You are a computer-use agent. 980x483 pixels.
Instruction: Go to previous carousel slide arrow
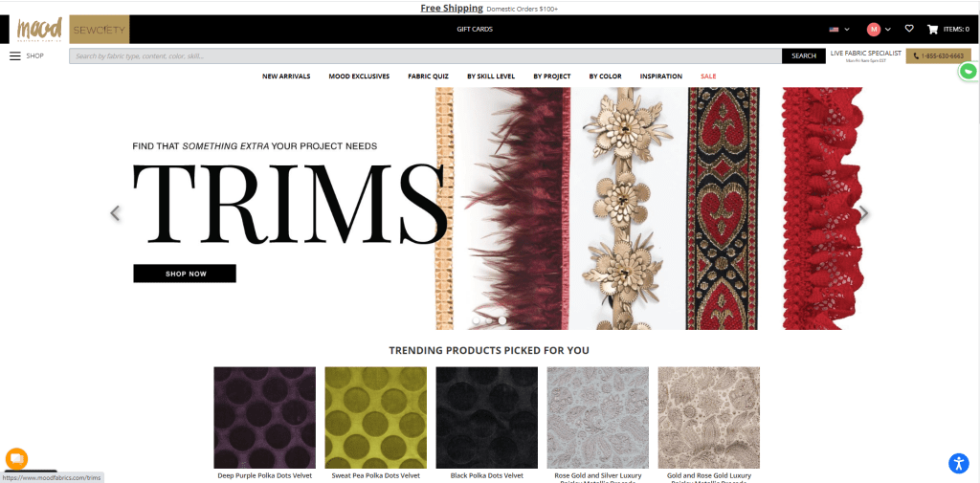coord(116,213)
